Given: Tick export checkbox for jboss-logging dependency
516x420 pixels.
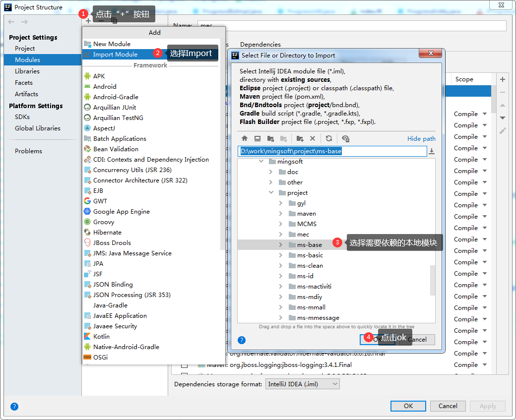Looking at the screenshot, I should coord(184,365).
